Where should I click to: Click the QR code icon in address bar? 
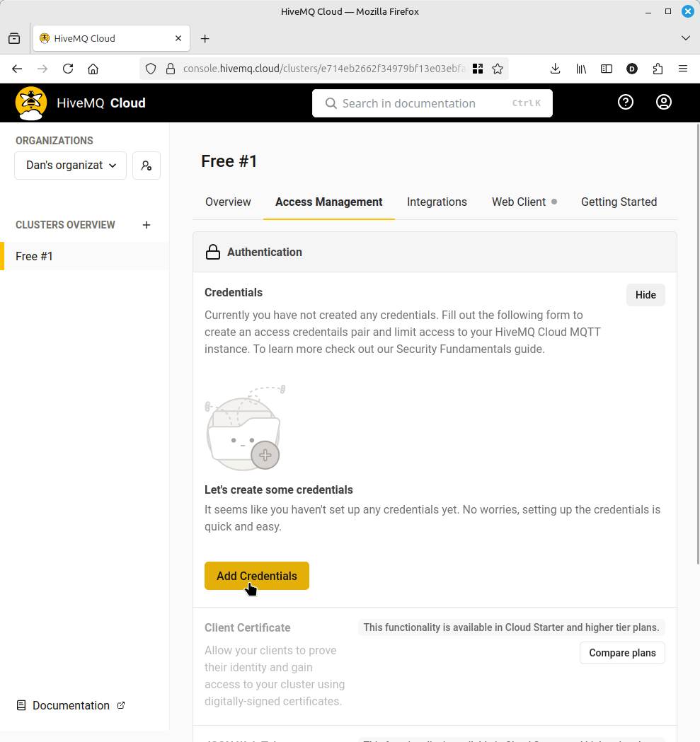click(x=478, y=69)
